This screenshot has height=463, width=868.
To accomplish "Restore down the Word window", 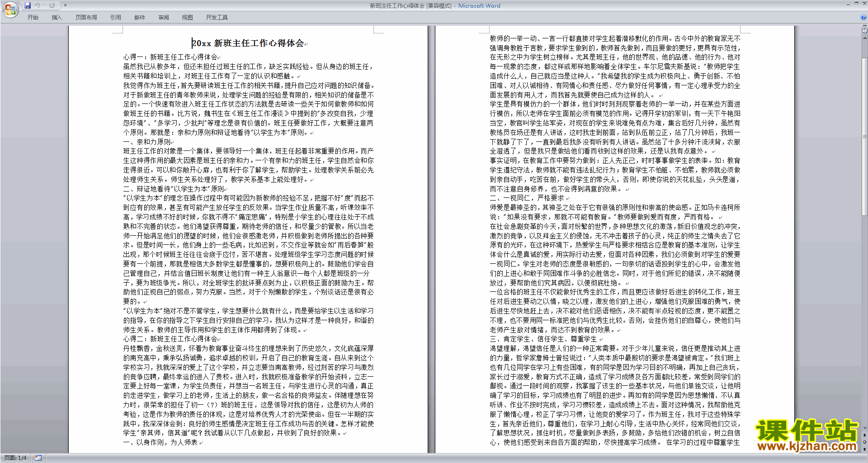I will [856, 4].
